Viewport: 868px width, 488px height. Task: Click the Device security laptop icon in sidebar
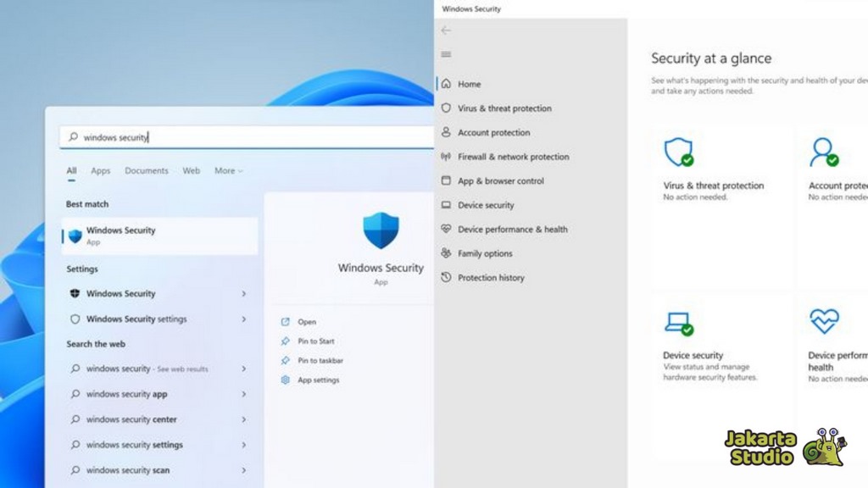click(446, 205)
